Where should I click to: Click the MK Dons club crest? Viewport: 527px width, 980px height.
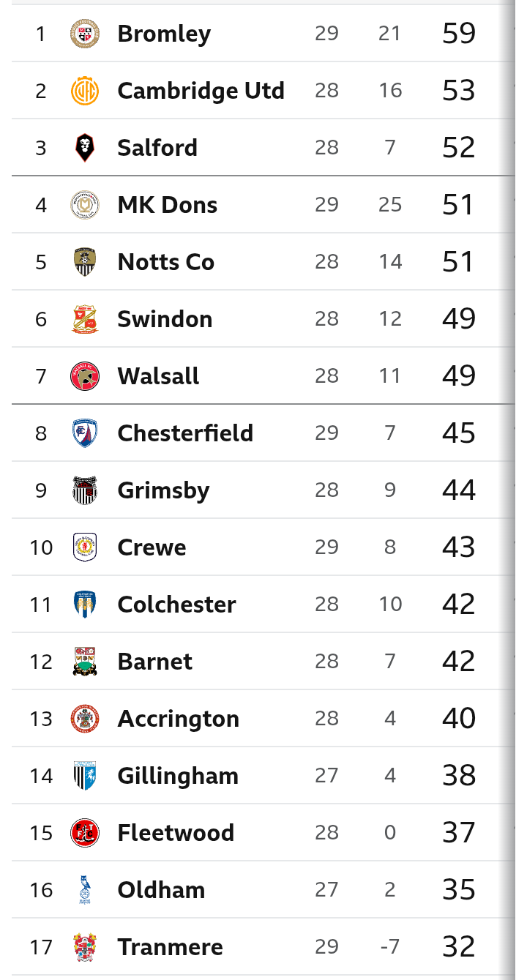click(x=85, y=205)
